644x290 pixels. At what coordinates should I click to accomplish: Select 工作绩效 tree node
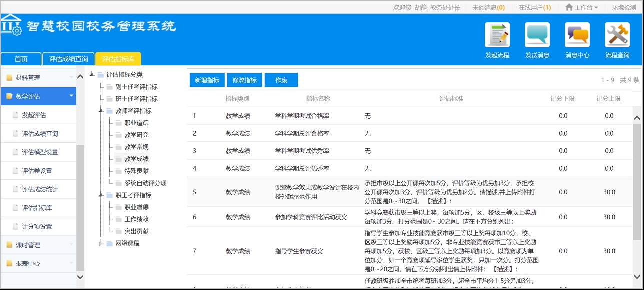[x=136, y=219]
